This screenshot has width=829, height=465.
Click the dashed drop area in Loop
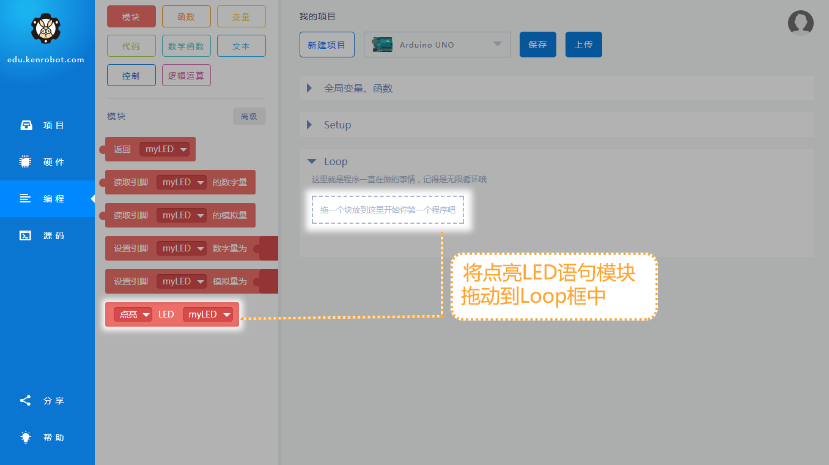[x=387, y=209]
